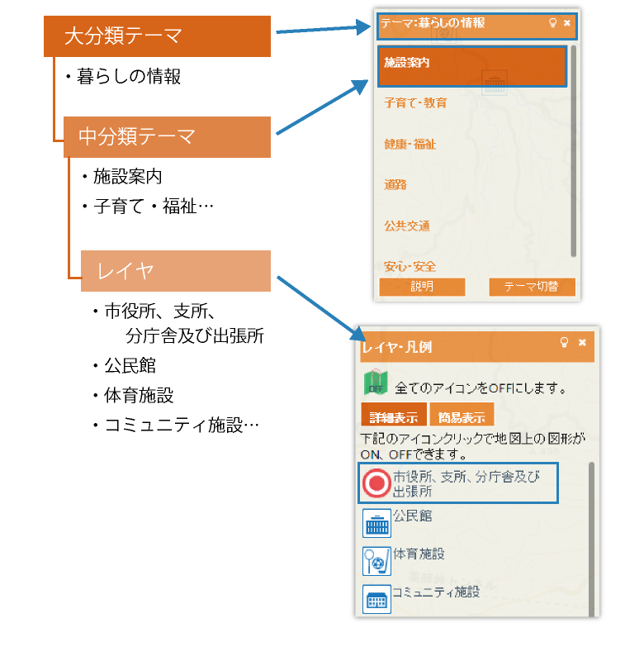
Task: Click the ・子育て・福祉… bullet text
Action: pos(148,206)
